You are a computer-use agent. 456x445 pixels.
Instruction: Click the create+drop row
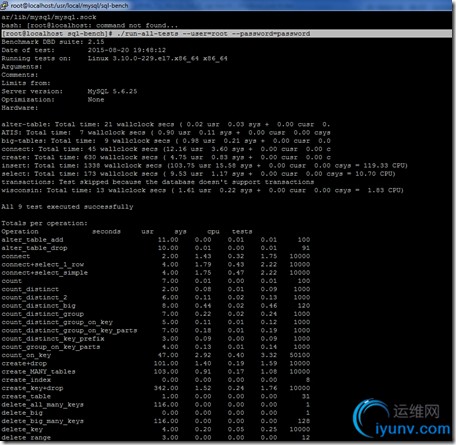156,363
